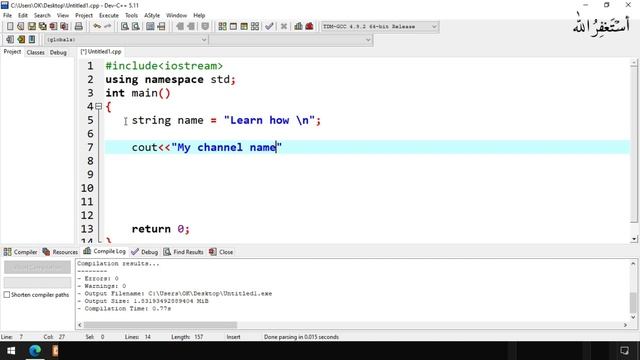
Task: Switch to the bottom Debug tab
Action: (144, 252)
